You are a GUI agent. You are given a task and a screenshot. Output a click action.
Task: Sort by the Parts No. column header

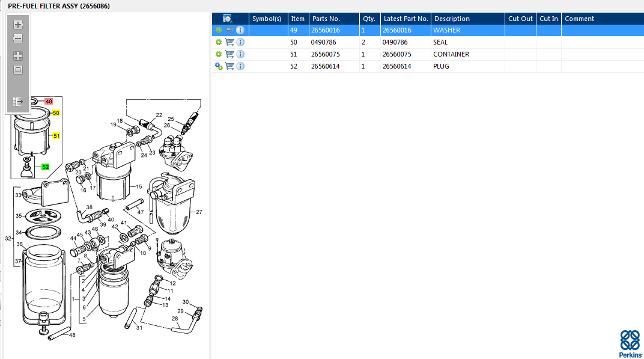pos(326,19)
